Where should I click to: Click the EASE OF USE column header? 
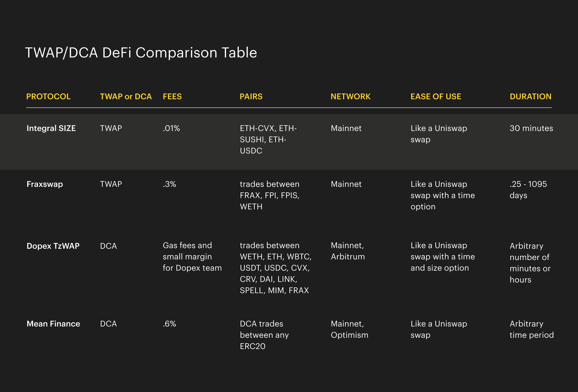click(436, 96)
